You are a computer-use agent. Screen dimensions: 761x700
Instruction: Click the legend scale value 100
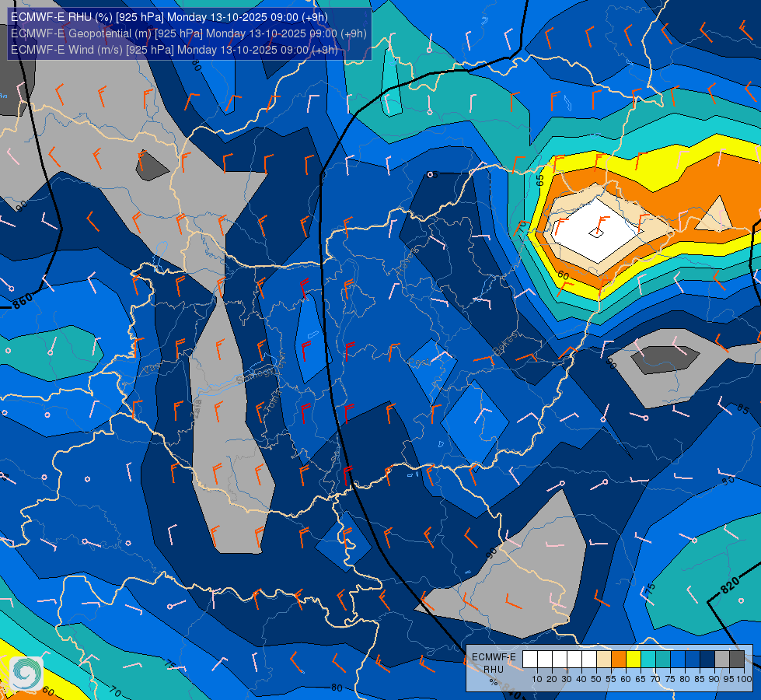(744, 679)
